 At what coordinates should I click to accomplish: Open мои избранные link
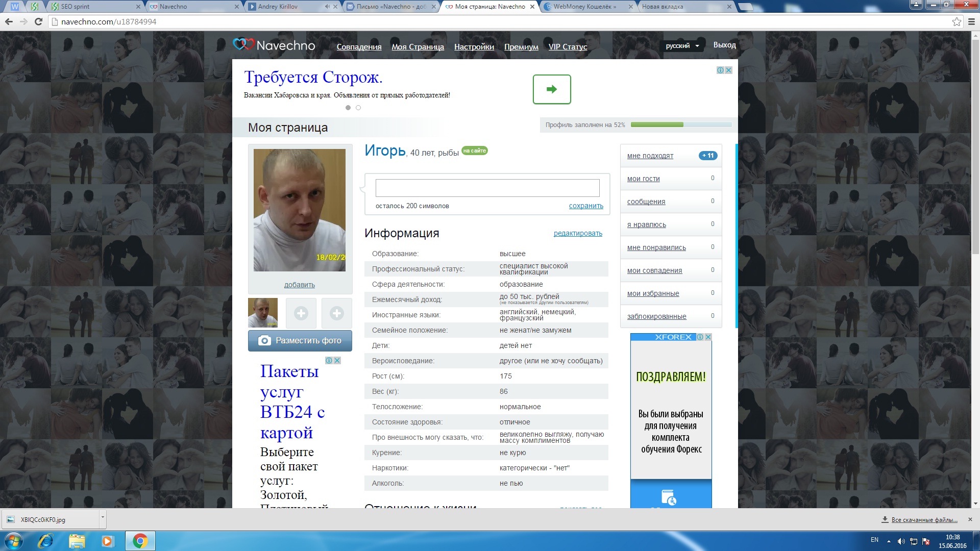(653, 293)
